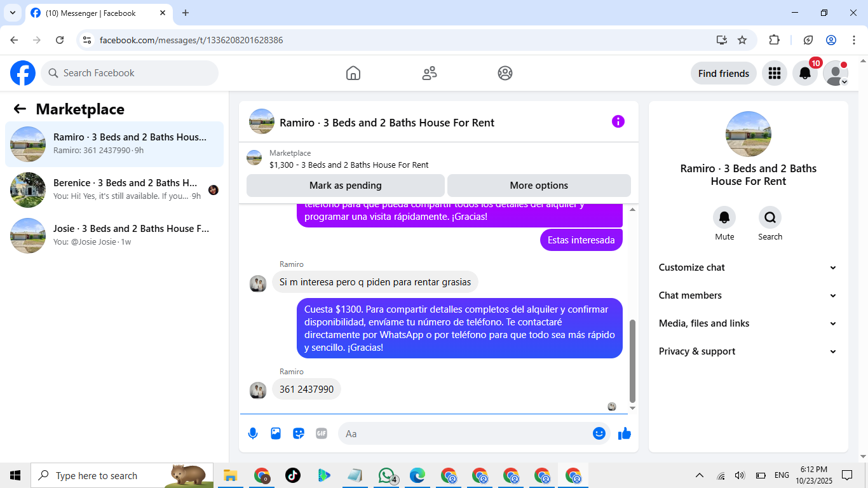Click More options button
The width and height of the screenshot is (868, 488).
pos(539,186)
